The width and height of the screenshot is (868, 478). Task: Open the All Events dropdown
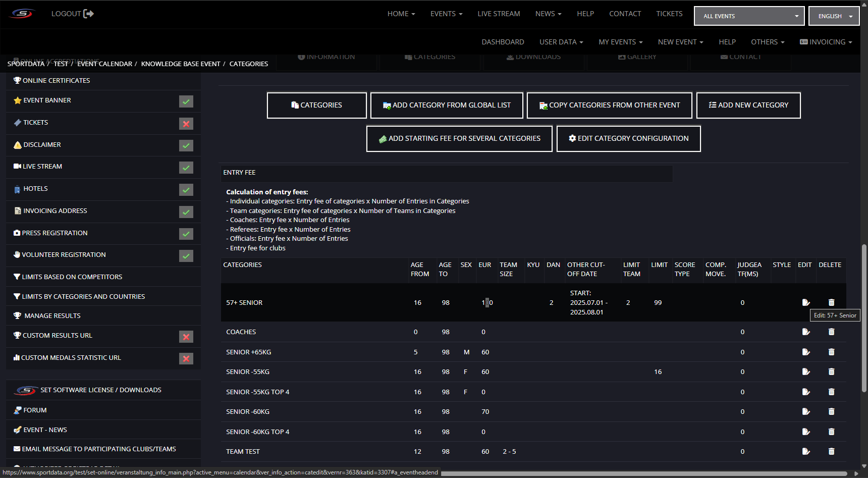click(x=749, y=16)
